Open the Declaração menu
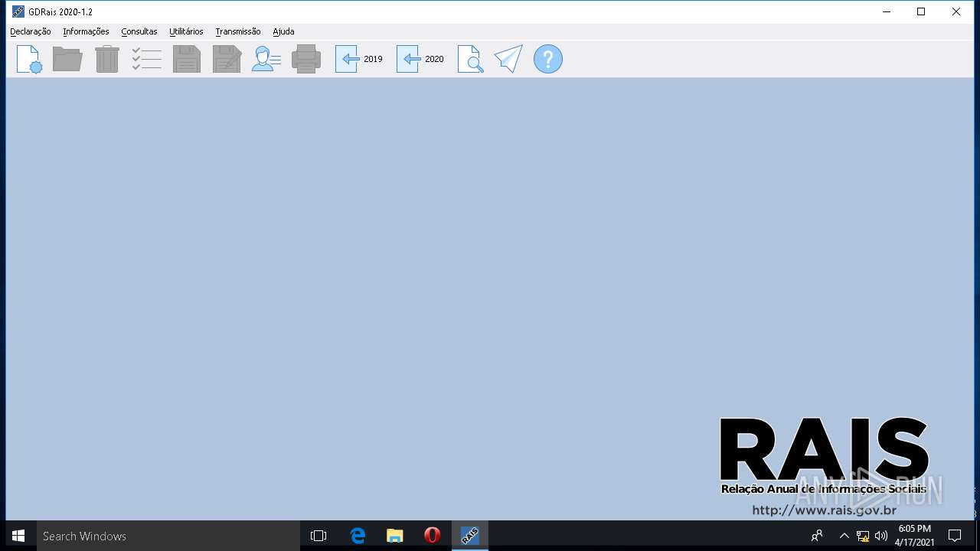This screenshot has height=551, width=980. tap(31, 31)
